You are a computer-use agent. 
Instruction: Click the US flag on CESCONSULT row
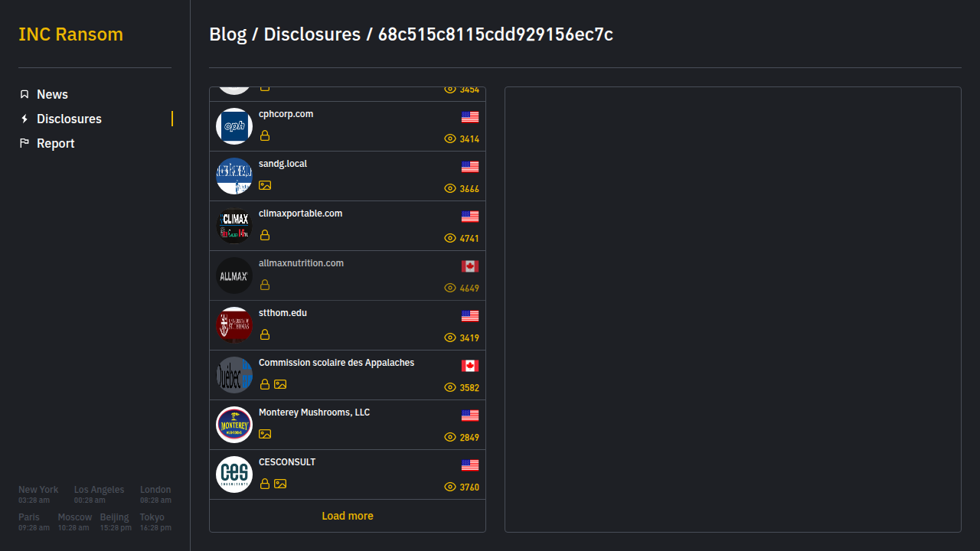click(470, 465)
